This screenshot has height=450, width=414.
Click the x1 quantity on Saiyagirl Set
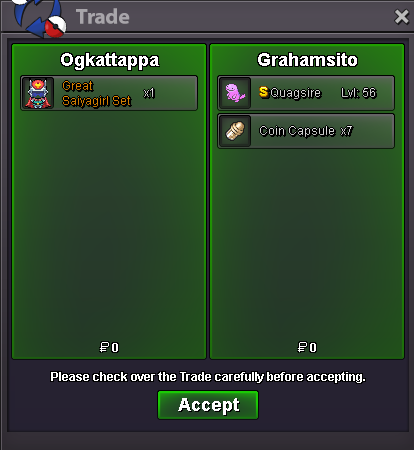(149, 93)
